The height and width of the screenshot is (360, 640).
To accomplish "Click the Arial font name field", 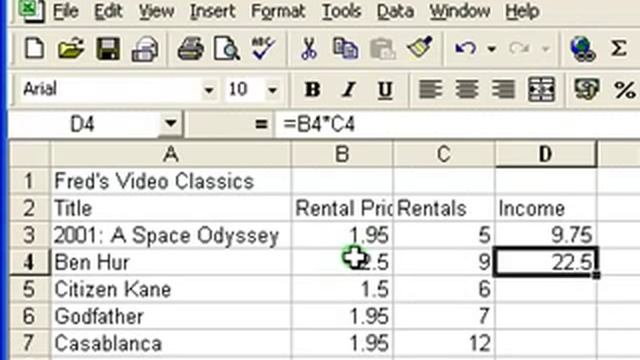I will [110, 89].
